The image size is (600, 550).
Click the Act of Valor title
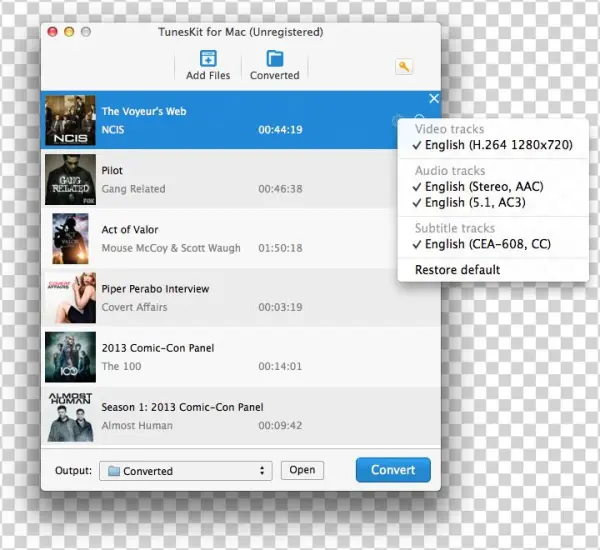(130, 230)
